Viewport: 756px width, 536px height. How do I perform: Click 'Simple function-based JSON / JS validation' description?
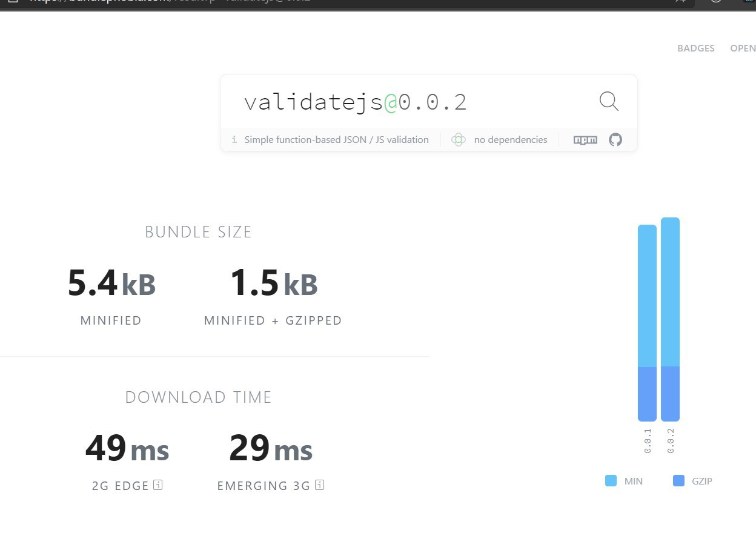336,140
